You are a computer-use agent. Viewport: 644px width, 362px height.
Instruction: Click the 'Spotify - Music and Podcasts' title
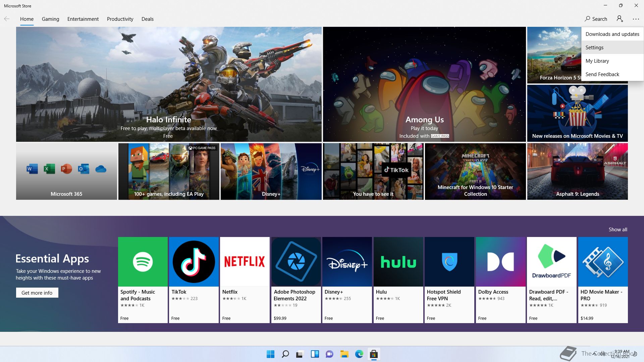pyautogui.click(x=138, y=295)
